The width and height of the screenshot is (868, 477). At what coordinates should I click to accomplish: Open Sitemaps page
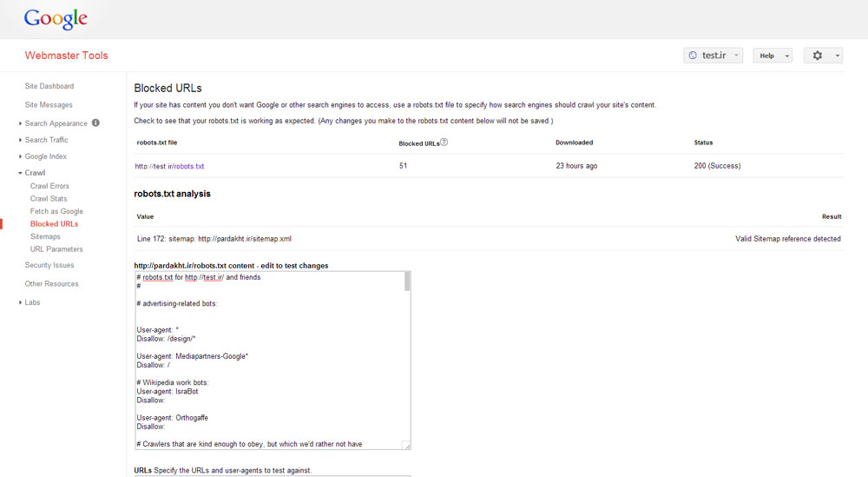click(x=45, y=236)
